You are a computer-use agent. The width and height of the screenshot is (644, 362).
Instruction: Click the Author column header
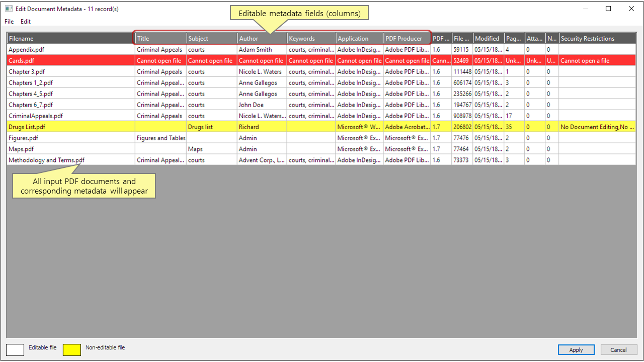(262, 38)
